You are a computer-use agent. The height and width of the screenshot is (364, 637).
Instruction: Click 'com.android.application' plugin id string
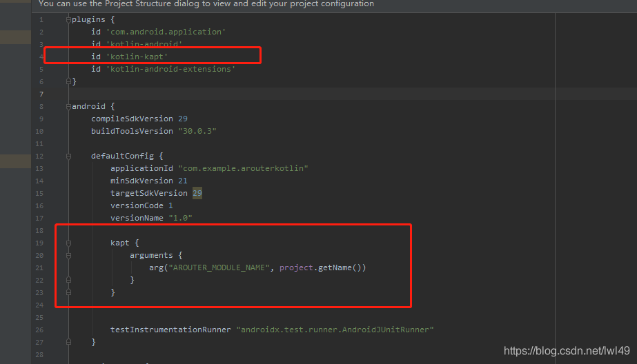click(166, 32)
